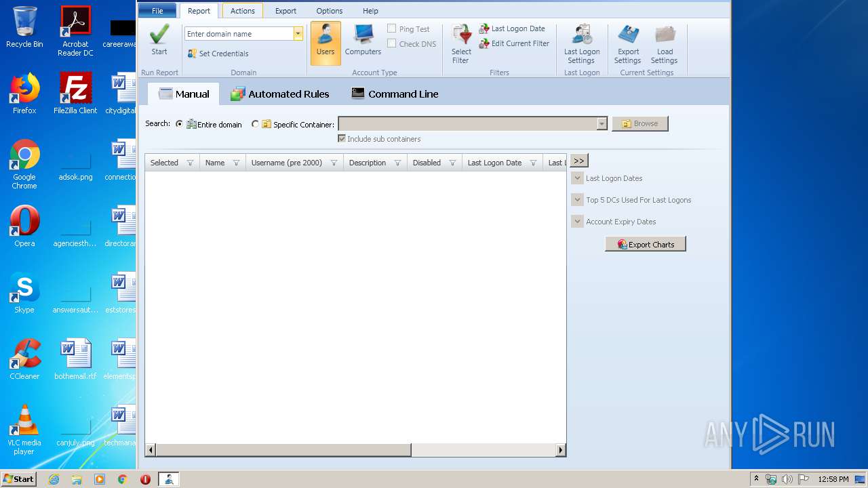Launch CCleaner from the desktop

pyautogui.click(x=24, y=359)
